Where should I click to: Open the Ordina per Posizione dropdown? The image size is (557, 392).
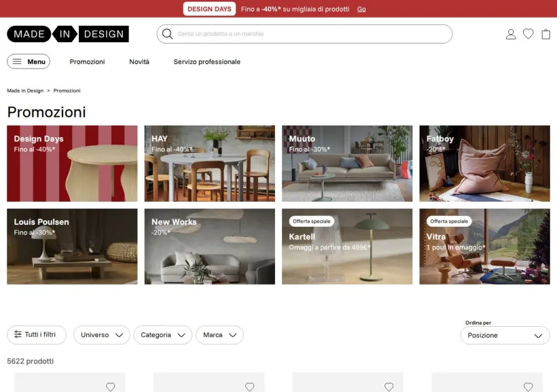point(505,335)
